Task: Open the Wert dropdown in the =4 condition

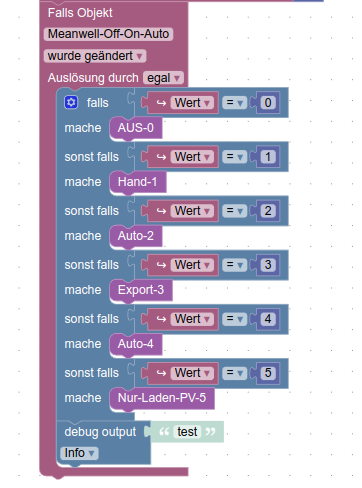Action: coord(192,319)
